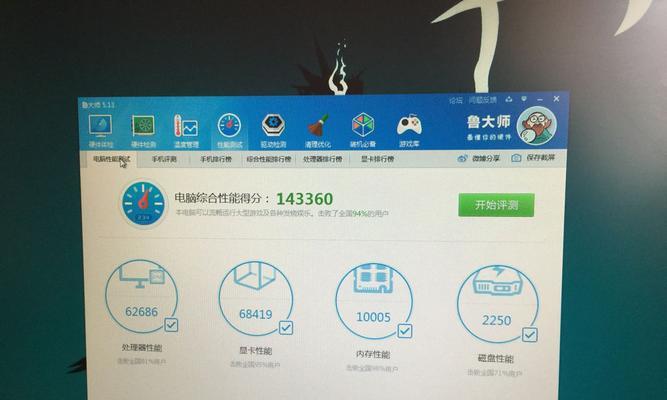Switch to the 显卡排行榜 tab
The height and width of the screenshot is (400, 667).
tap(377, 159)
